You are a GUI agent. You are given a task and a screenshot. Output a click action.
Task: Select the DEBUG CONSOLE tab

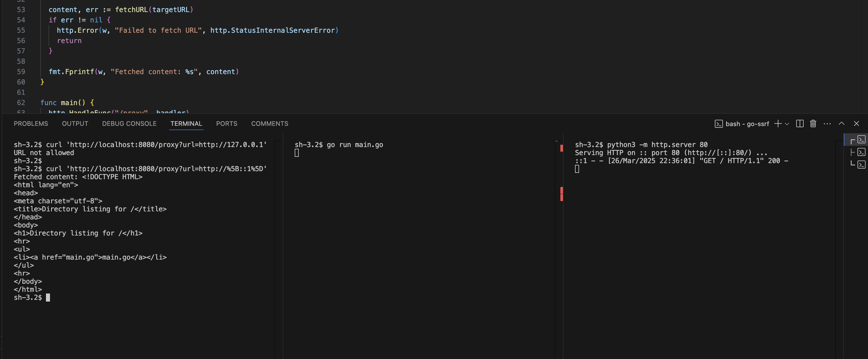click(x=129, y=123)
